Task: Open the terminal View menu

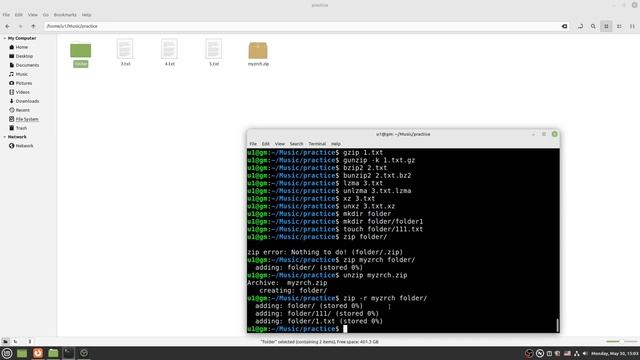Action: point(280,144)
